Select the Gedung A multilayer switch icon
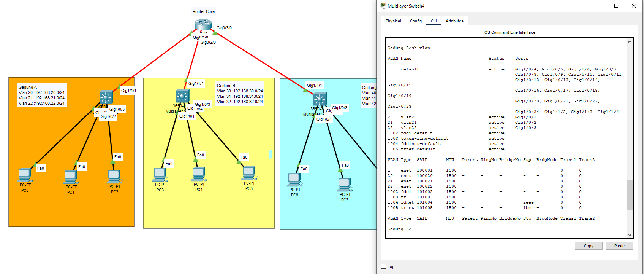 [x=106, y=97]
